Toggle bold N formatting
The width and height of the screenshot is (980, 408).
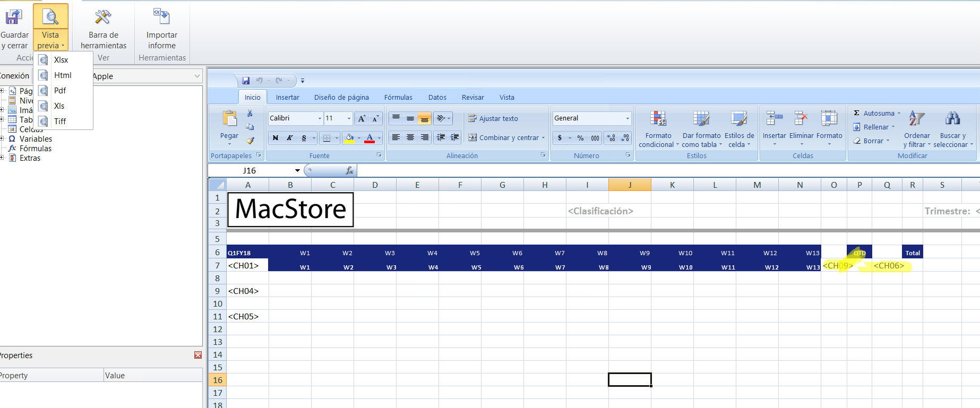click(x=275, y=138)
